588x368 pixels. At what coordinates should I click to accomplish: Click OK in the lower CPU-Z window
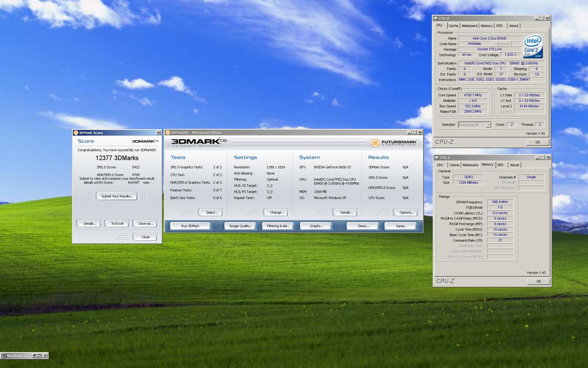tap(539, 282)
